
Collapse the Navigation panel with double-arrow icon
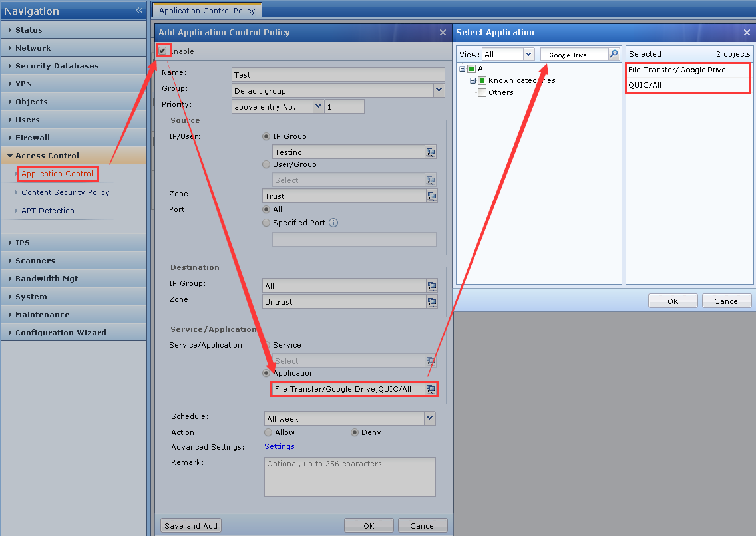139,11
